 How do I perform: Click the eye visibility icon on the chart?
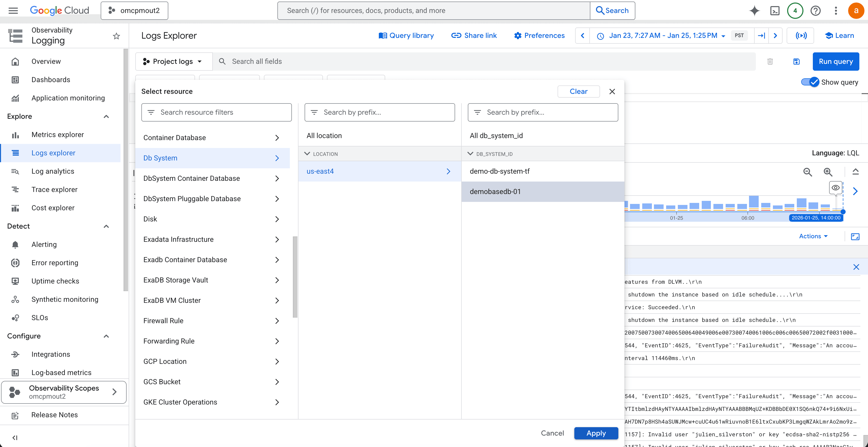pos(835,188)
